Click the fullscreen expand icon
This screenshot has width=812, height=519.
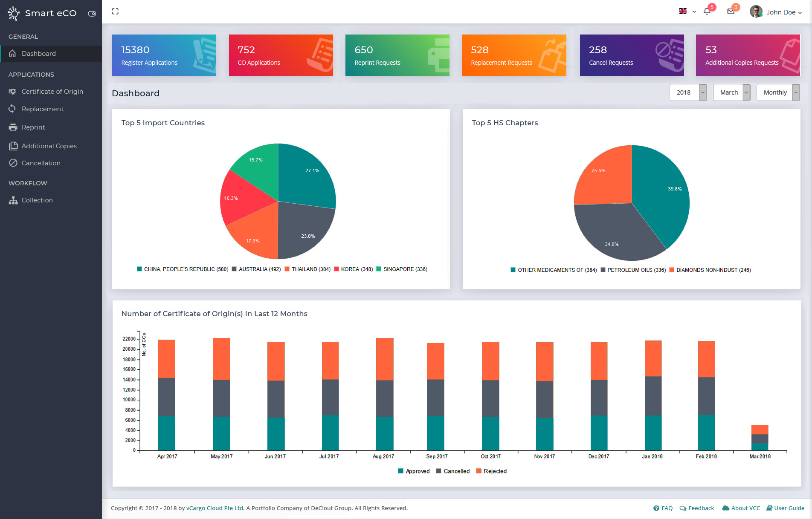115,12
